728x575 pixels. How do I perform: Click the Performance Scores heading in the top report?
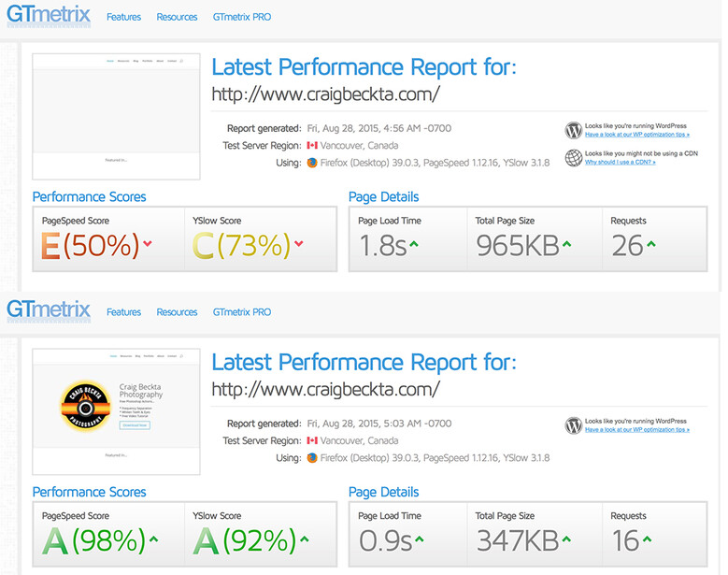pos(89,197)
